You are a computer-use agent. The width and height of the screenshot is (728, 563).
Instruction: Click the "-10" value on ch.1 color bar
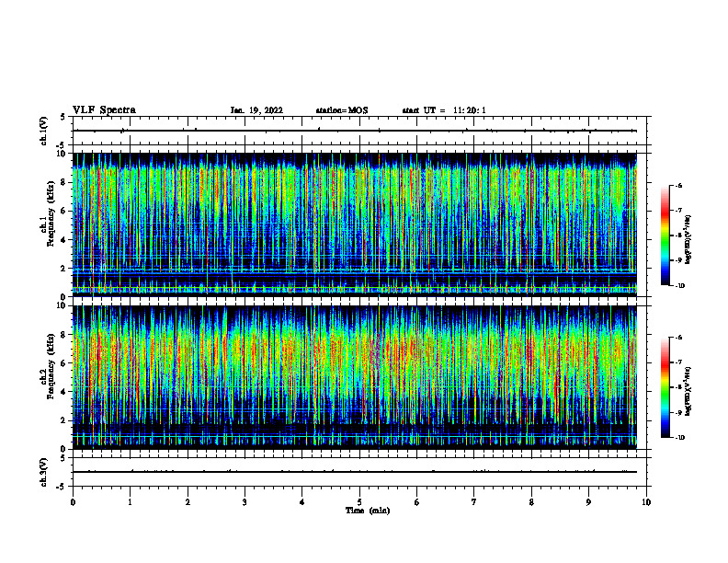click(679, 285)
